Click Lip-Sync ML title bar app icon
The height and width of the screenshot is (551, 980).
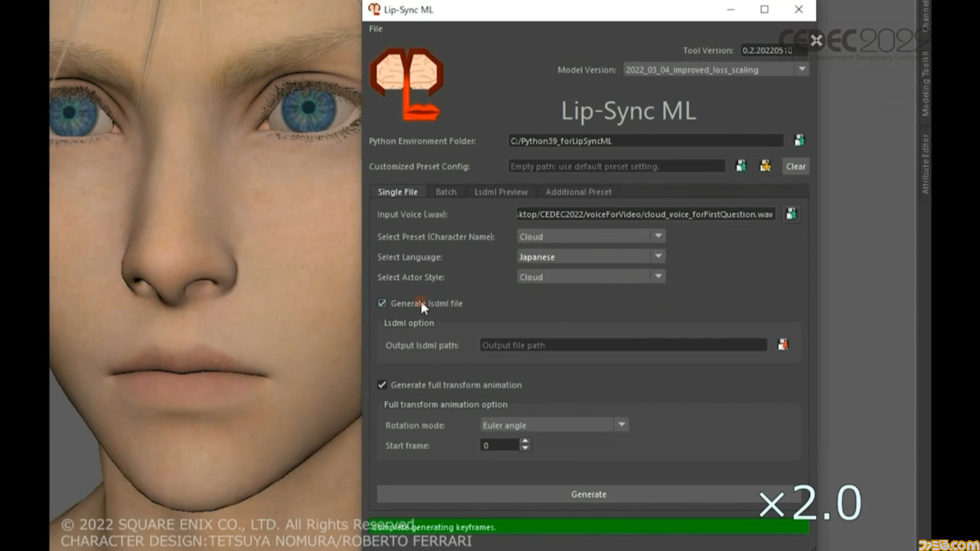click(x=374, y=10)
